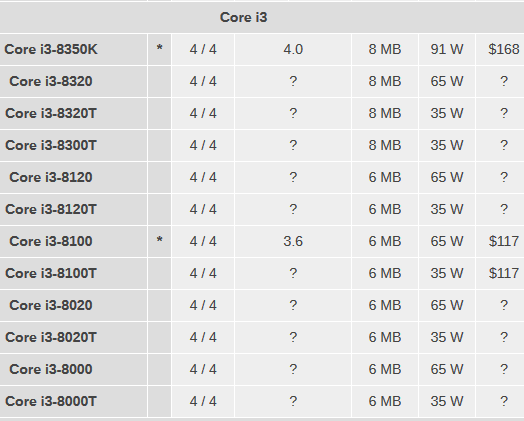Click the Core i3-8020 row label
524x421 pixels.
pos(51,305)
